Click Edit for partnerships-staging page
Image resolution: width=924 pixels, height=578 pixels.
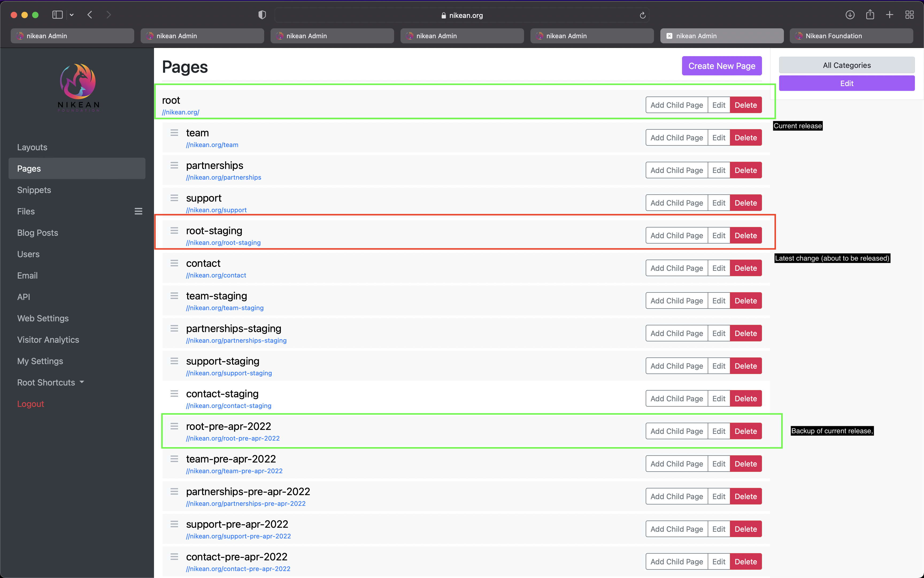[x=719, y=333]
